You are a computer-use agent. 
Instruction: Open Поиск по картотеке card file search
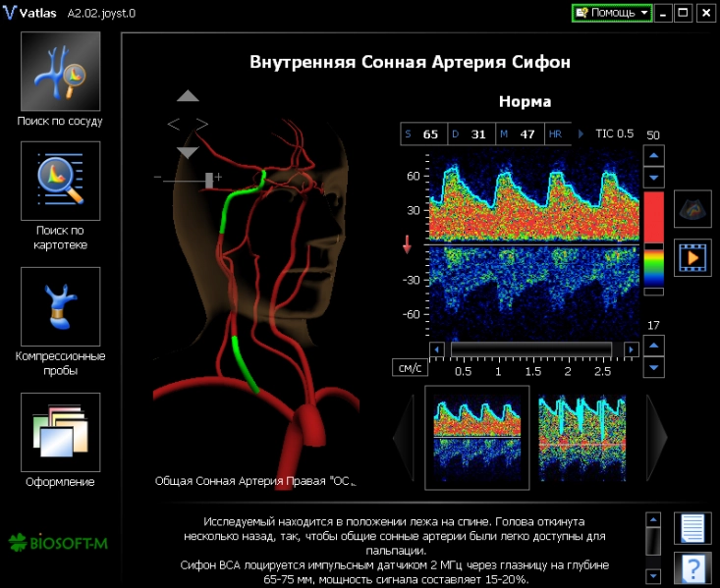click(x=60, y=181)
